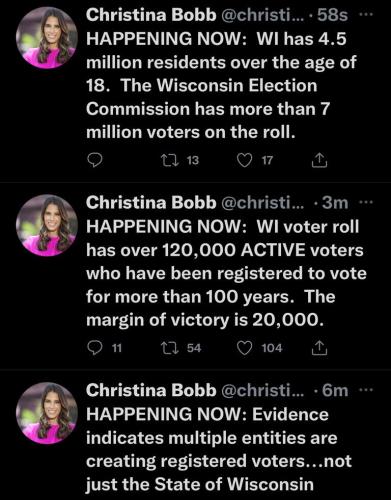The width and height of the screenshot is (391, 500).
Task: Like the tweet with 104 likes
Action: (x=244, y=348)
